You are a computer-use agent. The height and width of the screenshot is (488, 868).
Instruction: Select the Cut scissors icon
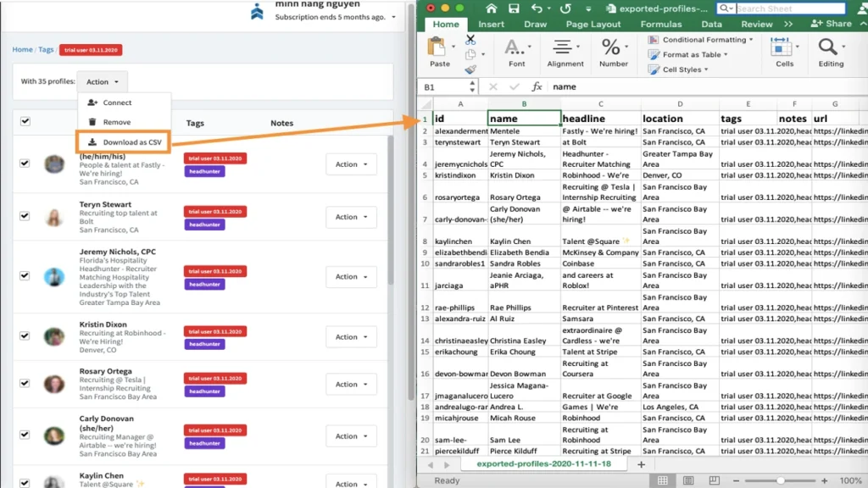pyautogui.click(x=470, y=40)
